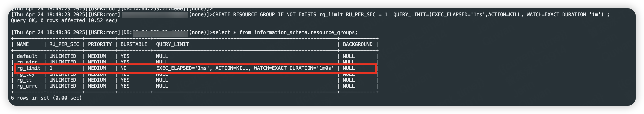The height and width of the screenshot is (114, 644).
Task: Click UNLIMITED value in default row
Action: point(63,56)
